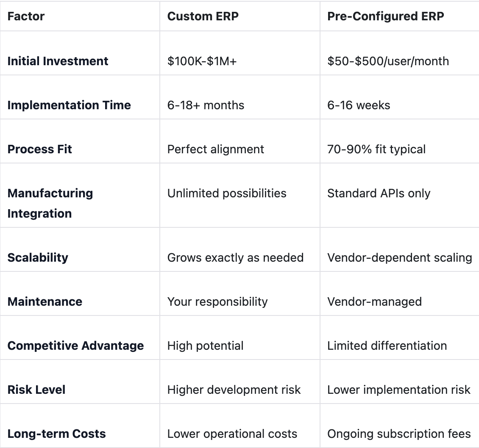The image size is (479, 448).
Task: Select the Manufacturing Integration row label
Action: (x=50, y=203)
